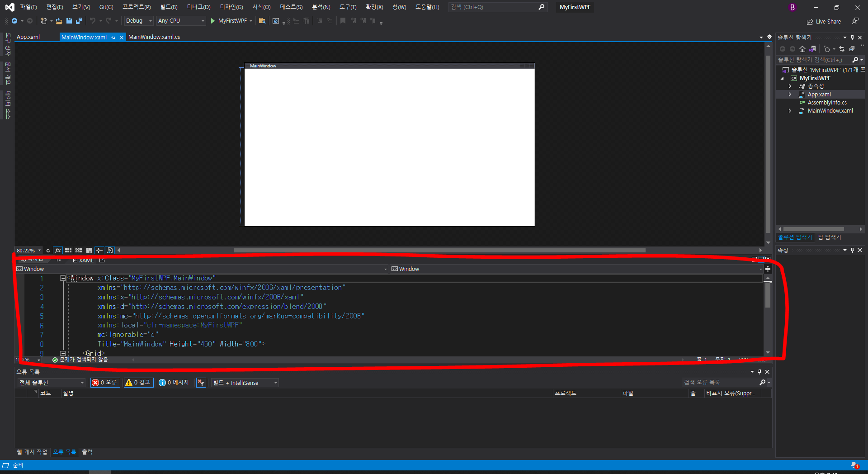Toggle snap to gridlines in designer
Viewport: 868px width, 474px height.
pyautogui.click(x=79, y=251)
